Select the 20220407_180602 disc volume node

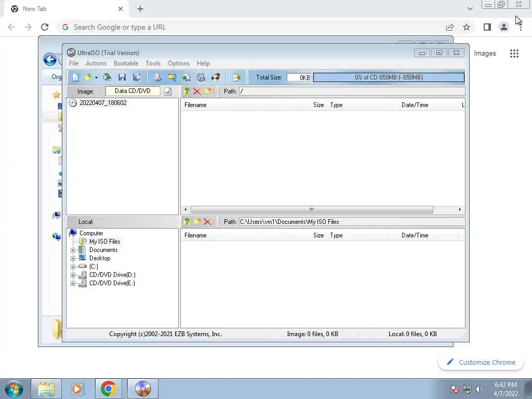click(x=103, y=103)
